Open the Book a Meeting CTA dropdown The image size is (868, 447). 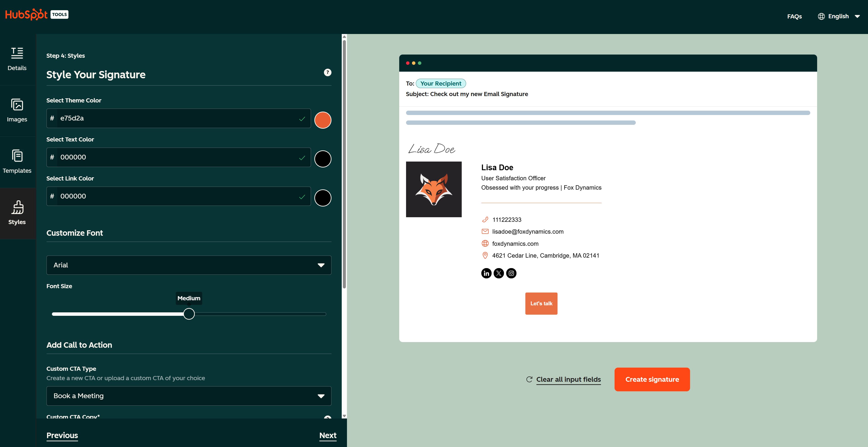(189, 396)
